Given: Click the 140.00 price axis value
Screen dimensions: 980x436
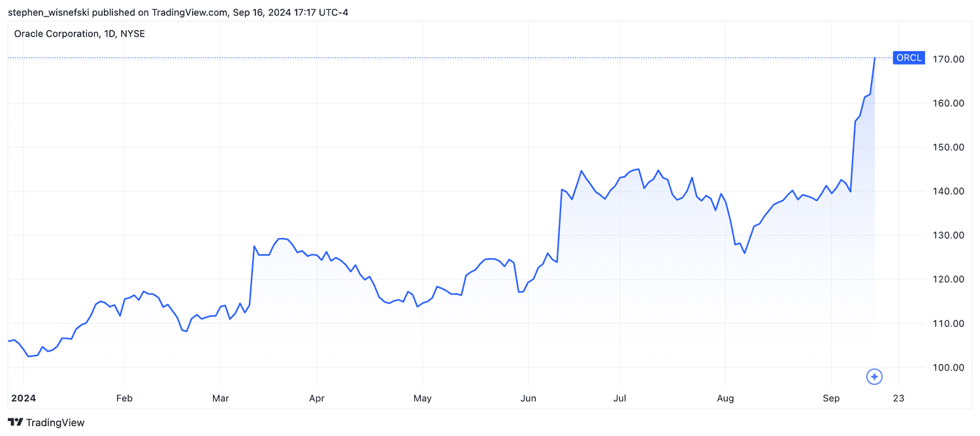Looking at the screenshot, I should (949, 192).
